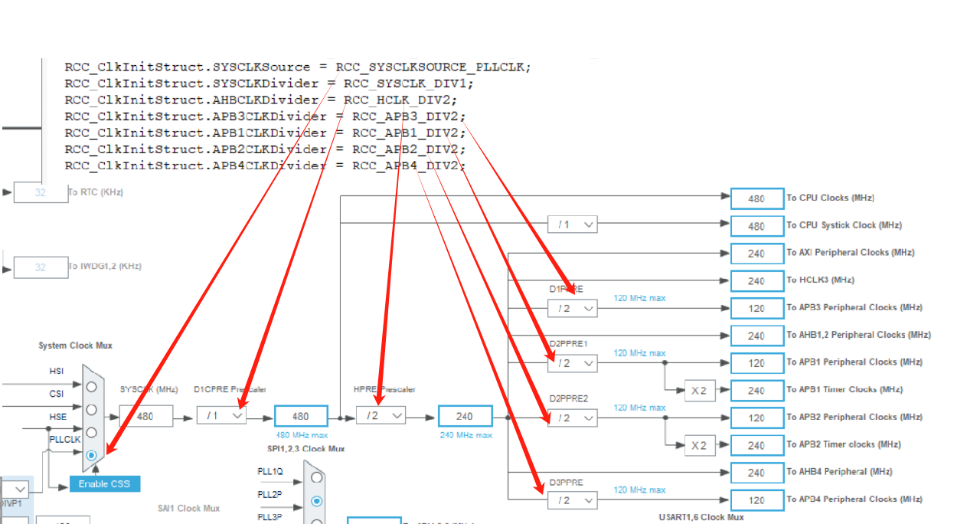Image resolution: width=980 pixels, height=524 pixels.
Task: Open the D2PPRE2 divider dropdown
Action: tap(573, 418)
